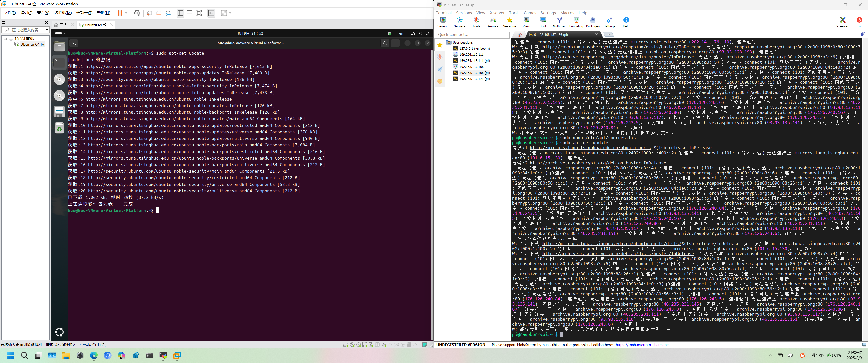Open MobaXterm Session toolbar button
Screen dimensions: 868x363
(443, 22)
